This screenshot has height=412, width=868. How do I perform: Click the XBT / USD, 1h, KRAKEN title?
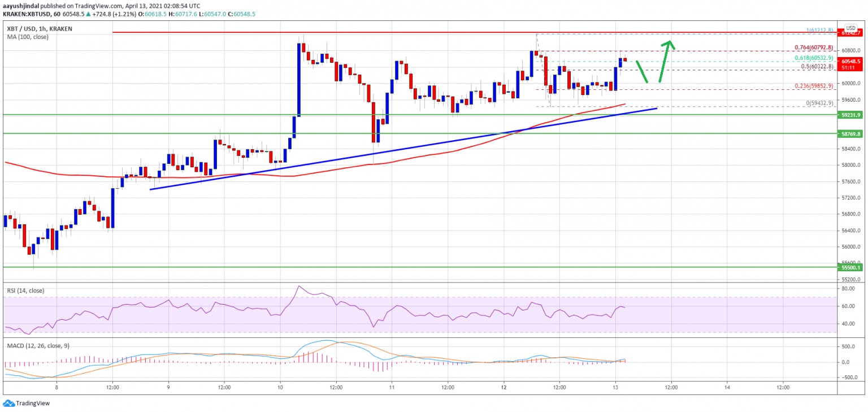coord(40,28)
